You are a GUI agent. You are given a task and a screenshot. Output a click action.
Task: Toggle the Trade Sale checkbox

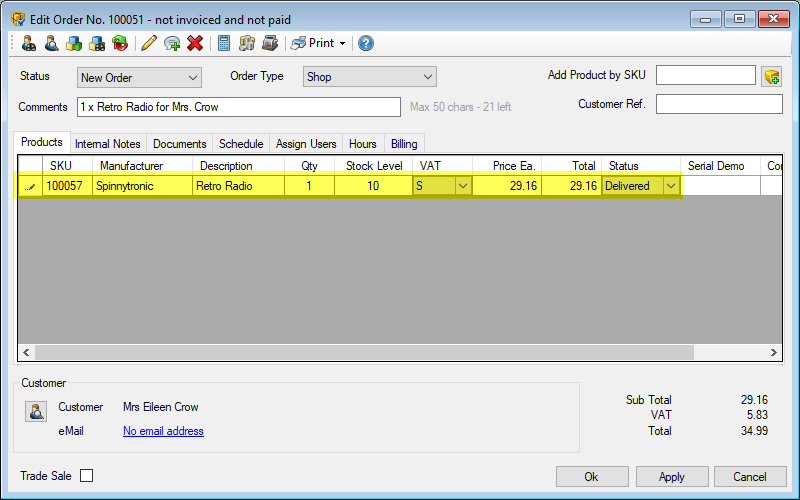click(x=86, y=476)
